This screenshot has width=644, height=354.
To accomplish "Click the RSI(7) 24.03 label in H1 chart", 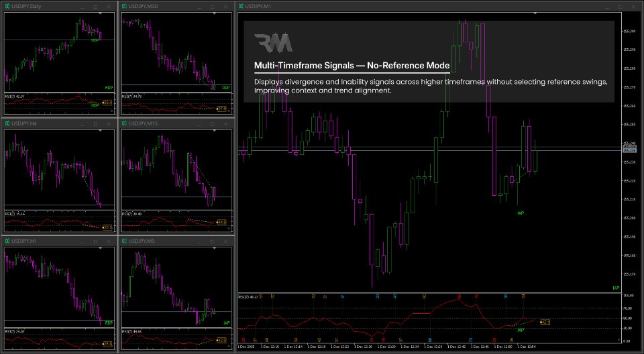I will tap(14, 331).
